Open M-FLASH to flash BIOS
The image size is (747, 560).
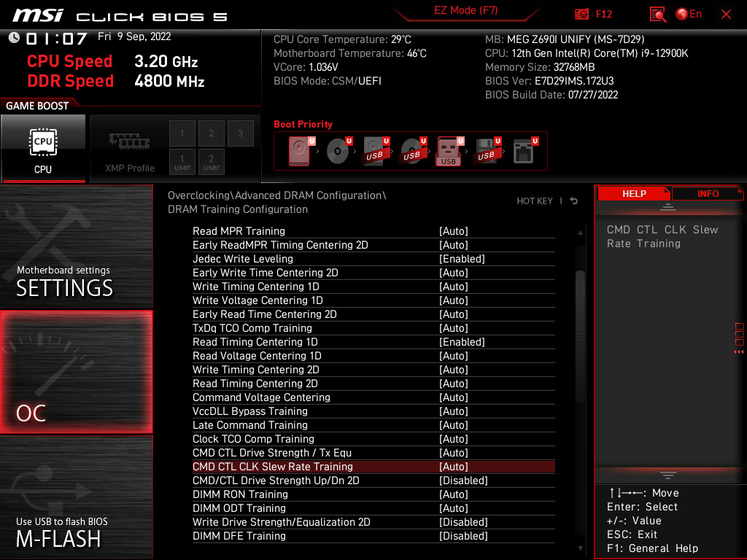click(x=76, y=497)
